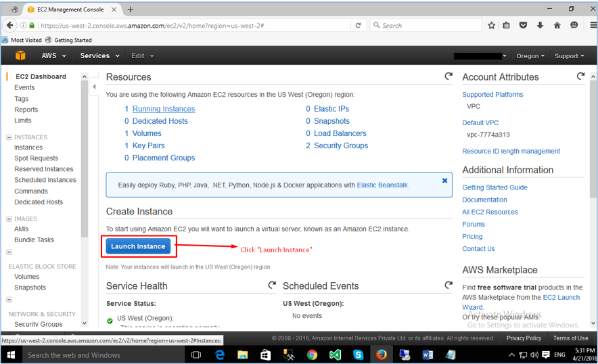Open the redacted account name dropdown
This screenshot has height=364, width=598.
point(480,56)
